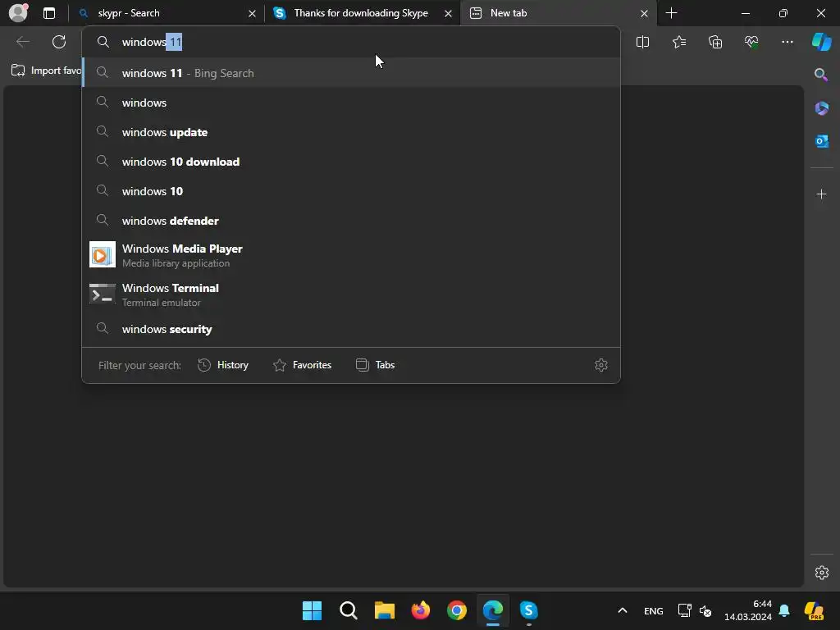The width and height of the screenshot is (840, 630).
Task: Click the Microsoft Edge taskbar icon
Action: pyautogui.click(x=493, y=610)
